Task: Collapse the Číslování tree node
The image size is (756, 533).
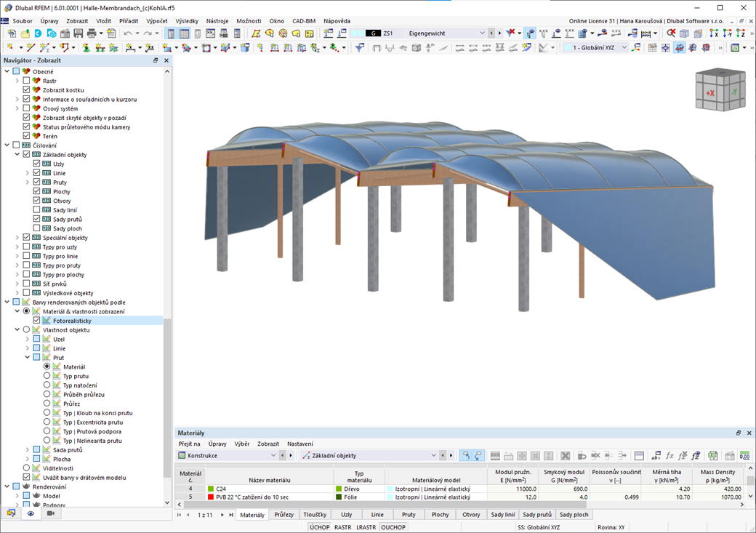Action: (x=7, y=145)
